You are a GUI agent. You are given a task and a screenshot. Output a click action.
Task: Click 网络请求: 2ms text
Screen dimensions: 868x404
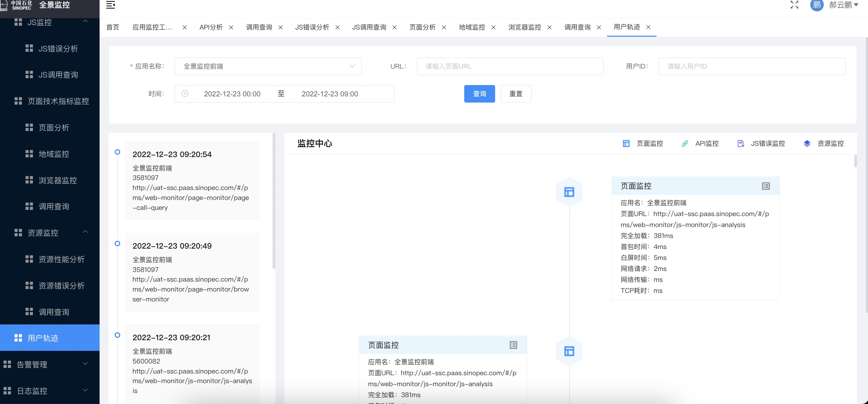click(643, 269)
